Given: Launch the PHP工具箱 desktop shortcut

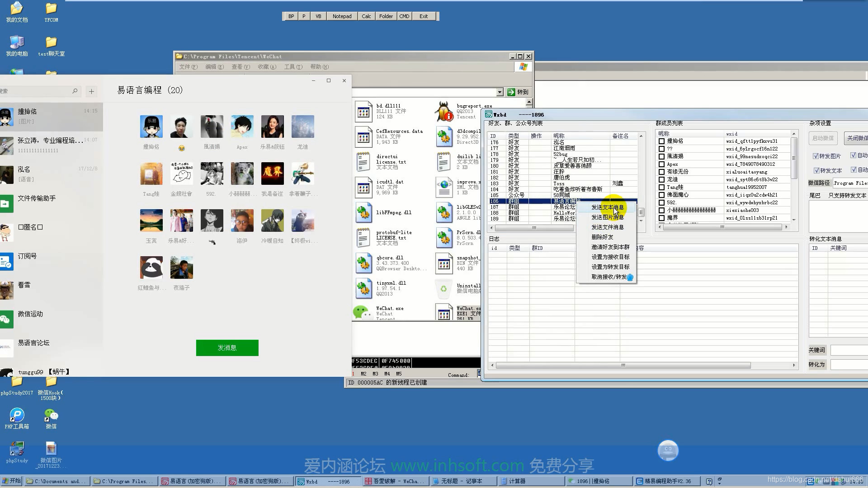Looking at the screenshot, I should coord(17,418).
